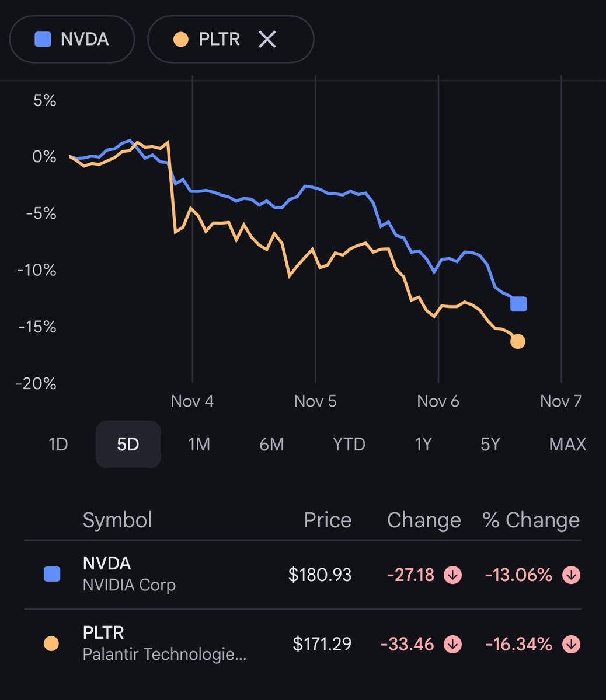Click the % Change column header
Image resolution: width=606 pixels, height=700 pixels.
point(531,520)
